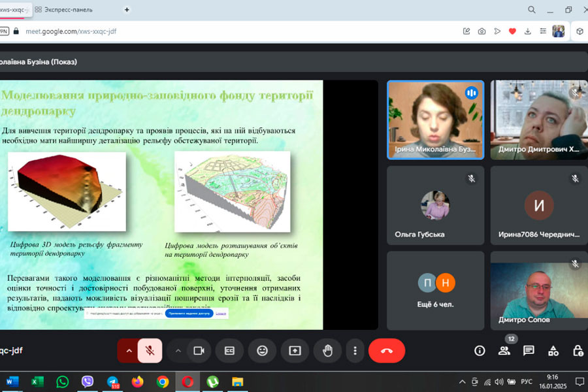Open the three-dot more options menu
The image size is (588, 392).
[355, 351]
